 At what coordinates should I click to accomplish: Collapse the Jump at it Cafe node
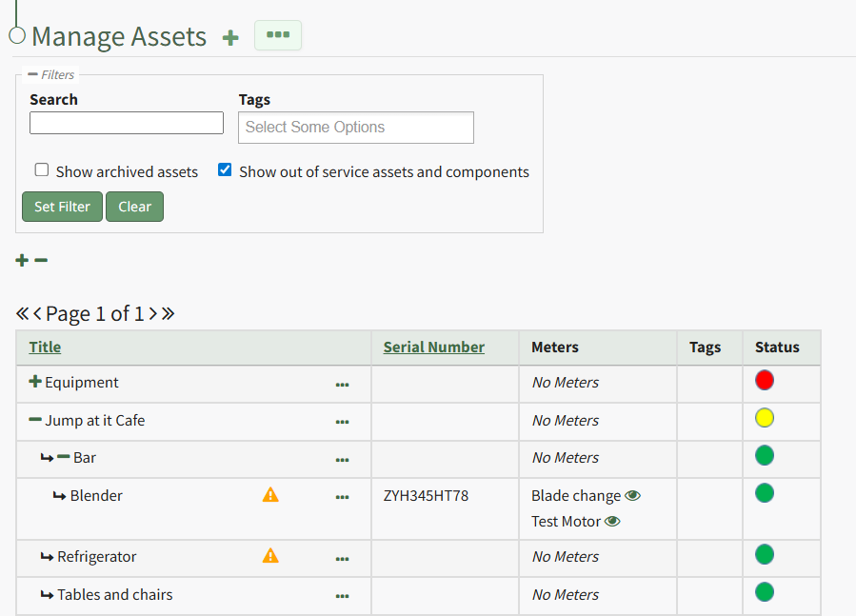tap(35, 420)
